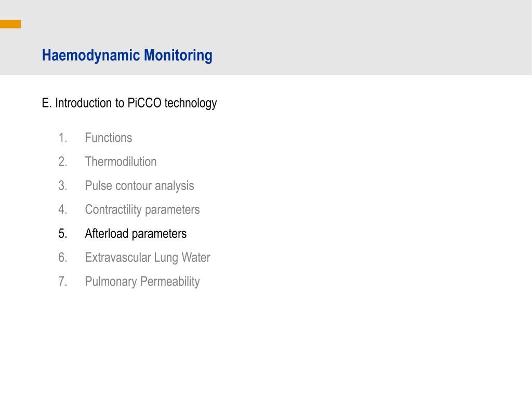Choose Contractility parameters entry

point(142,210)
